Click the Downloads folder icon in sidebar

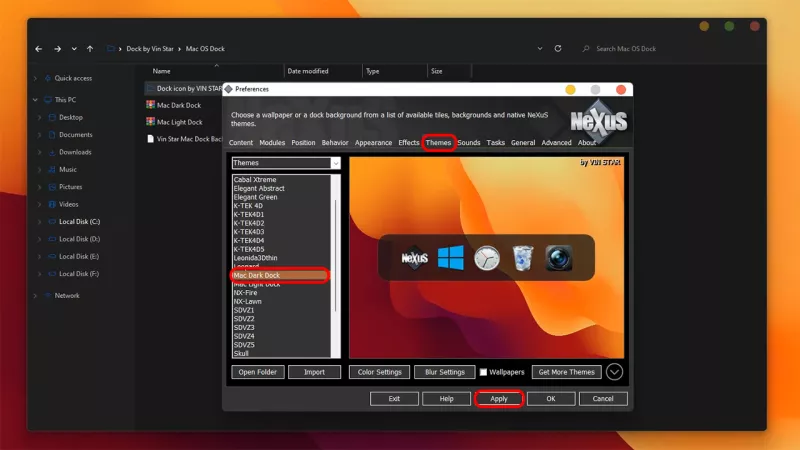[52, 152]
